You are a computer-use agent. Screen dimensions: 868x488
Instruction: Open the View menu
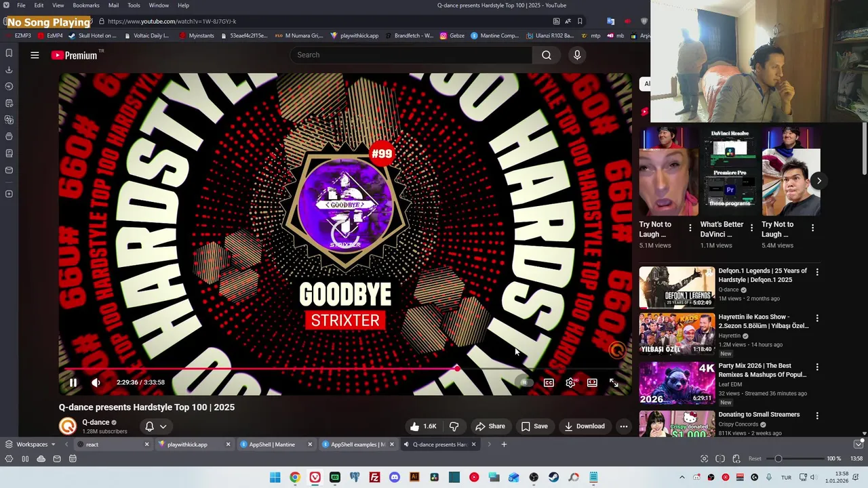[58, 5]
